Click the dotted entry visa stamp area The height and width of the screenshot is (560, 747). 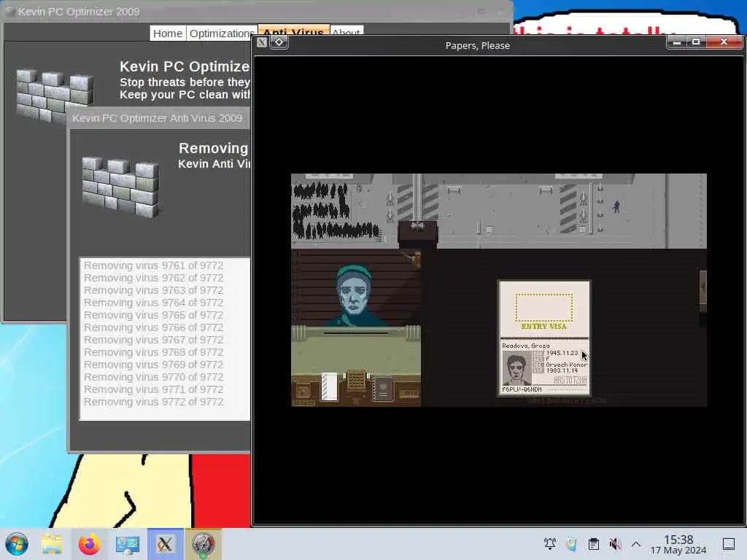point(544,308)
